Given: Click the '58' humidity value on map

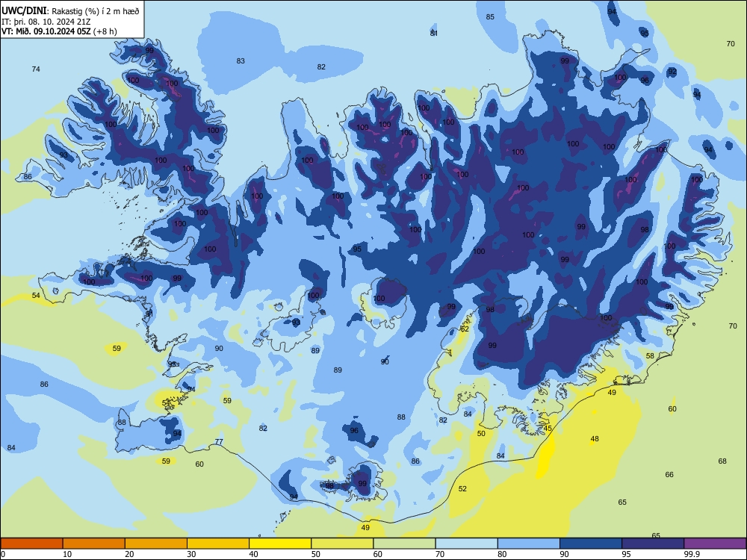Looking at the screenshot, I should click(650, 355).
